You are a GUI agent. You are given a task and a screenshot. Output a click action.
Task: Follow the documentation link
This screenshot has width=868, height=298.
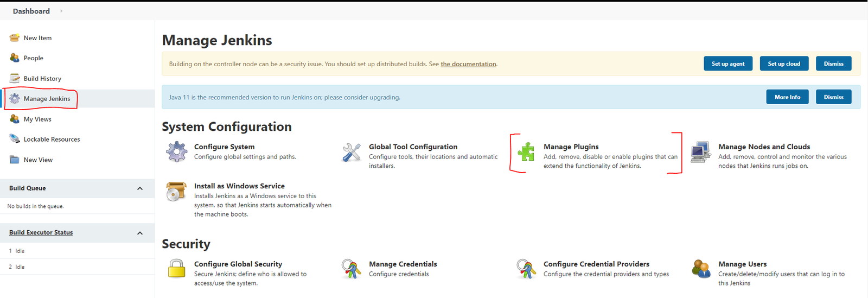pos(468,64)
